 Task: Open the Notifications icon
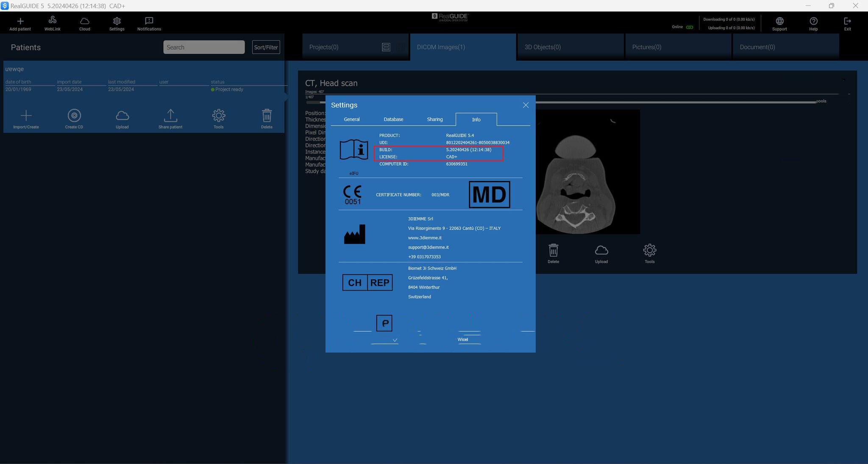[x=149, y=21]
